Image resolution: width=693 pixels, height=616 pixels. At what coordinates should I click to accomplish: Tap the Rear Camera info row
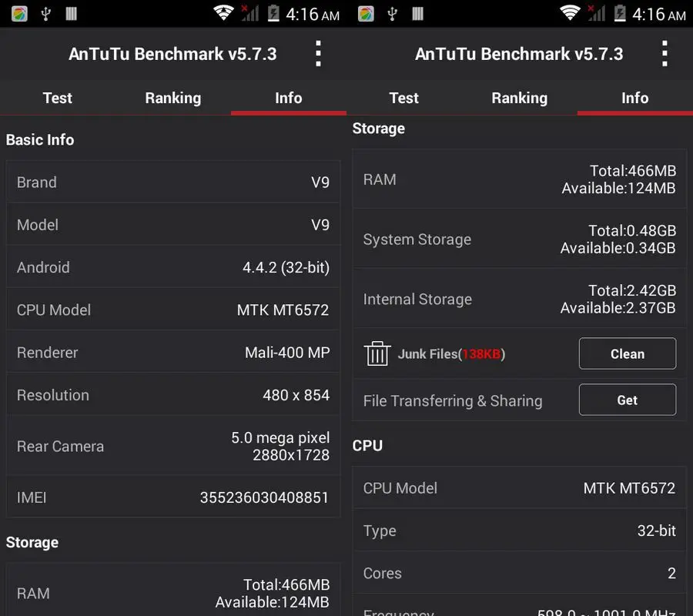click(173, 446)
